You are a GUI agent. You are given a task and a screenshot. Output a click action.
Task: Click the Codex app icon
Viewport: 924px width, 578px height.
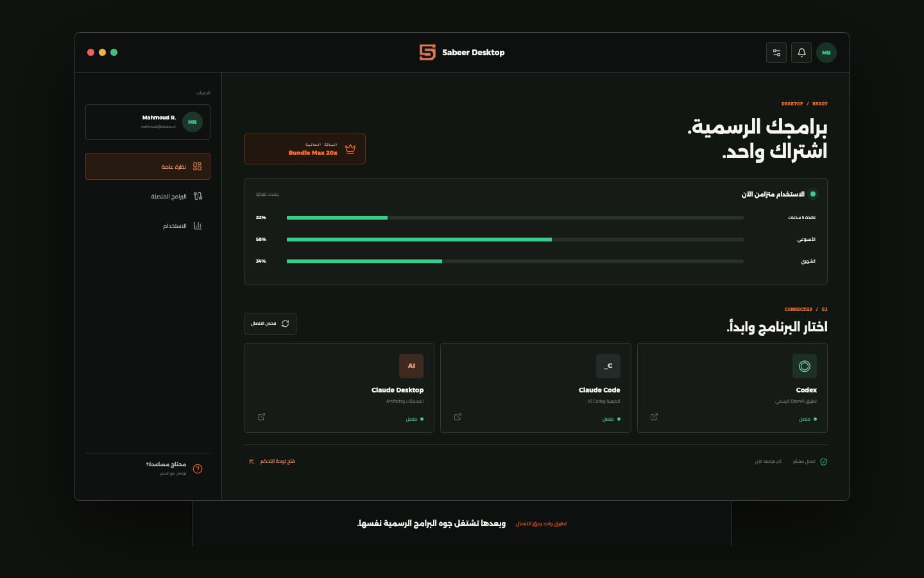click(x=805, y=366)
